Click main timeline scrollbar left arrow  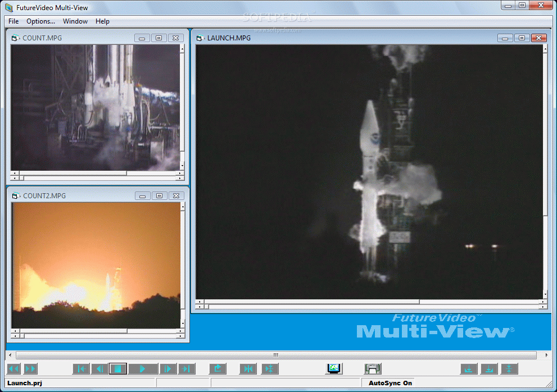(10, 355)
